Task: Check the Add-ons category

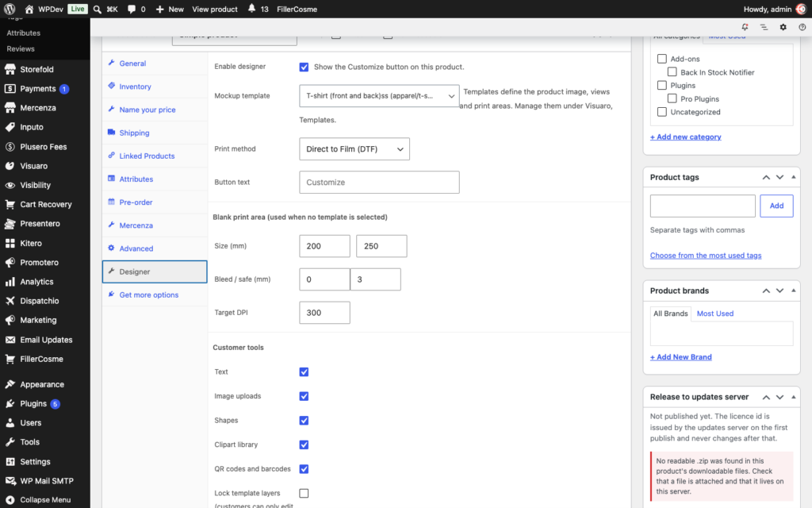Action: (662, 59)
